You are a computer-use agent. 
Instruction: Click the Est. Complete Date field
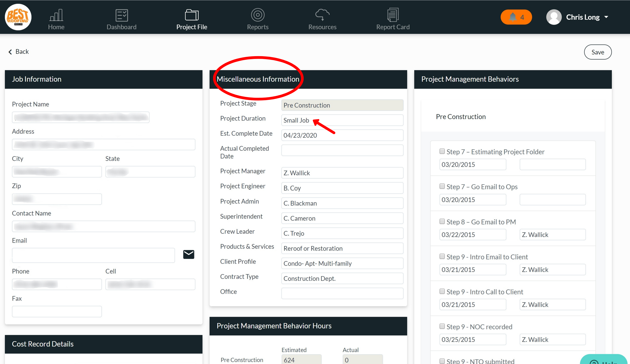tap(342, 135)
